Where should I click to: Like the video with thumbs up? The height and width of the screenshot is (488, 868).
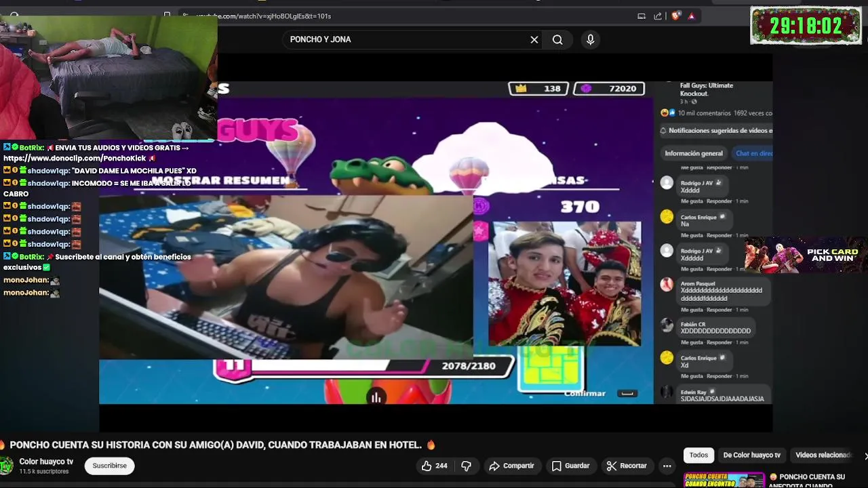[x=434, y=466]
